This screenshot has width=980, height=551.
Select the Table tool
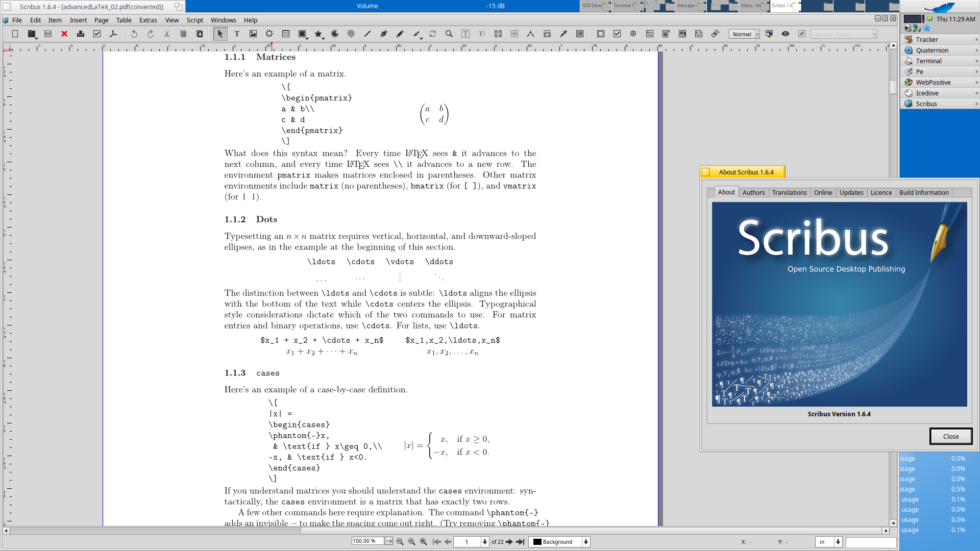point(286,34)
